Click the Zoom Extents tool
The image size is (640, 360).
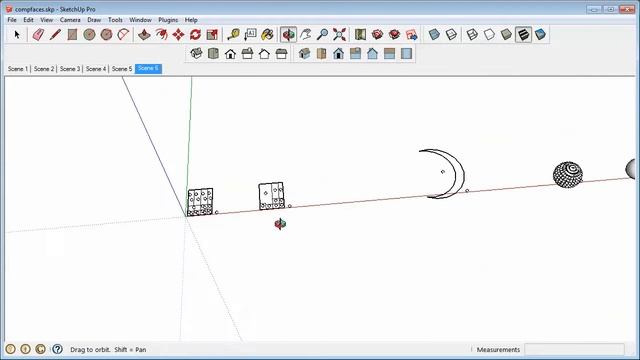point(339,35)
